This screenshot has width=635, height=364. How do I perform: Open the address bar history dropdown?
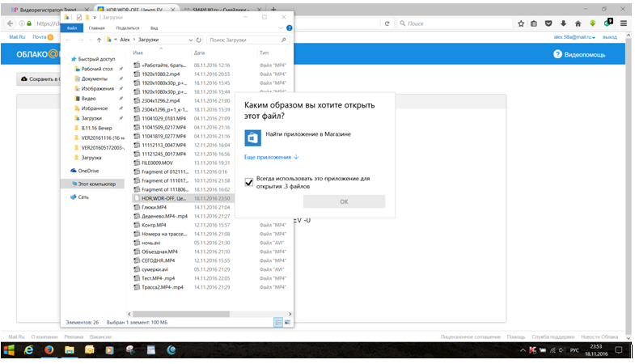190,39
